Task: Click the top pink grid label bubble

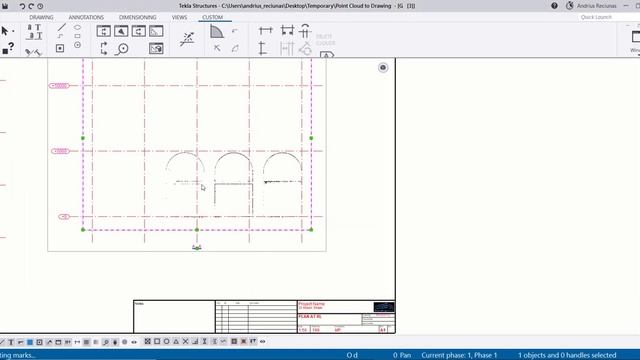Action: coord(60,86)
